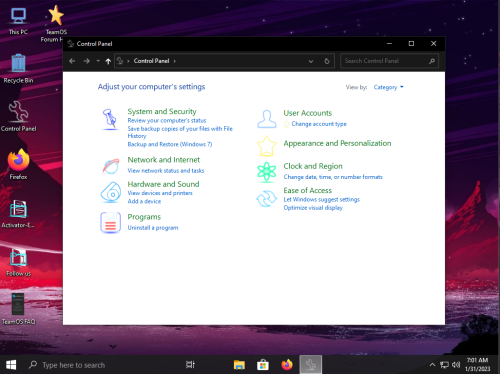Expand chevron after Control Panel breadcrumb
The height and width of the screenshot is (374, 500).
point(175,61)
